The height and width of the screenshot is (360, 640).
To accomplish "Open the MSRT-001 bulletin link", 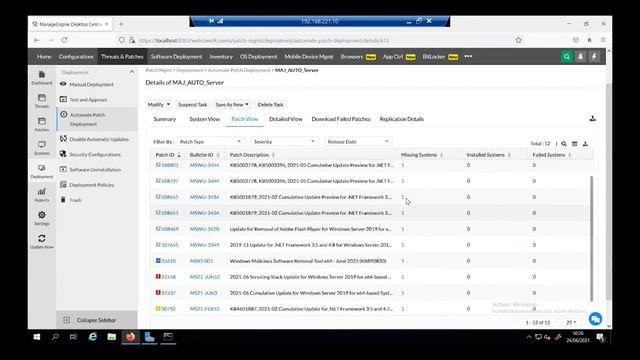I will pos(201,261).
